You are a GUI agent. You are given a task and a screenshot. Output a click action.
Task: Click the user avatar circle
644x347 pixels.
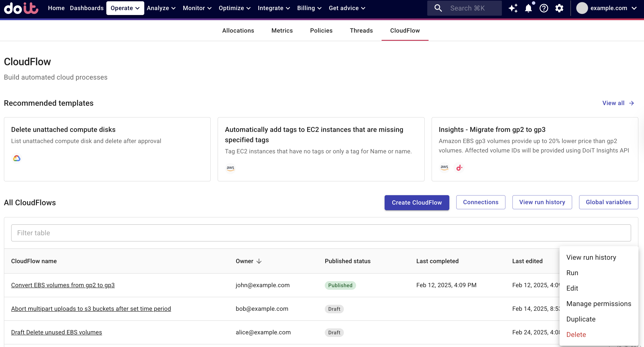[x=582, y=8]
